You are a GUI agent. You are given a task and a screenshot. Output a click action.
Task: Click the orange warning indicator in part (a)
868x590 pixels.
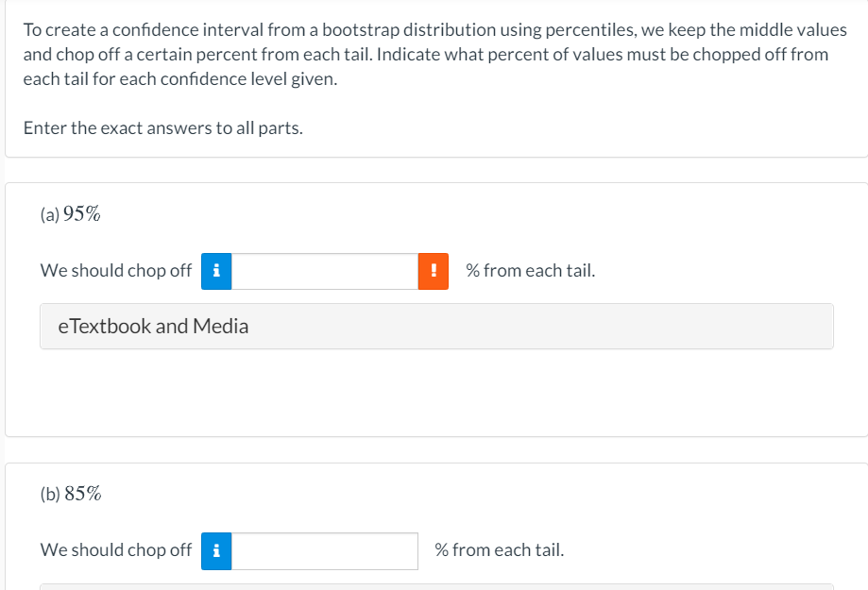tap(433, 271)
